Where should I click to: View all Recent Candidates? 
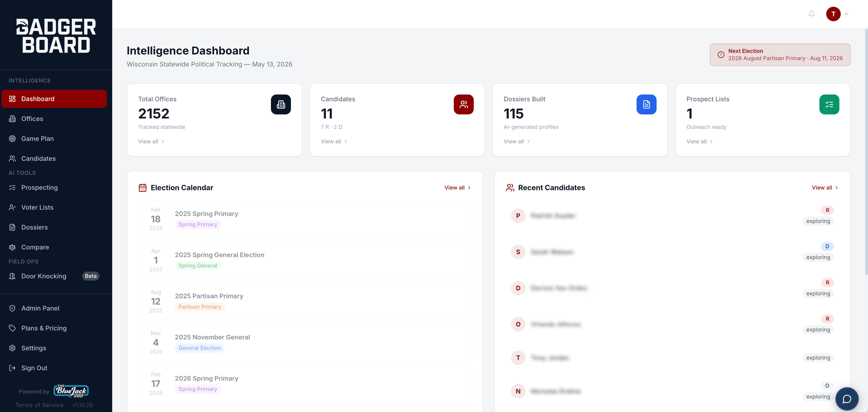825,188
